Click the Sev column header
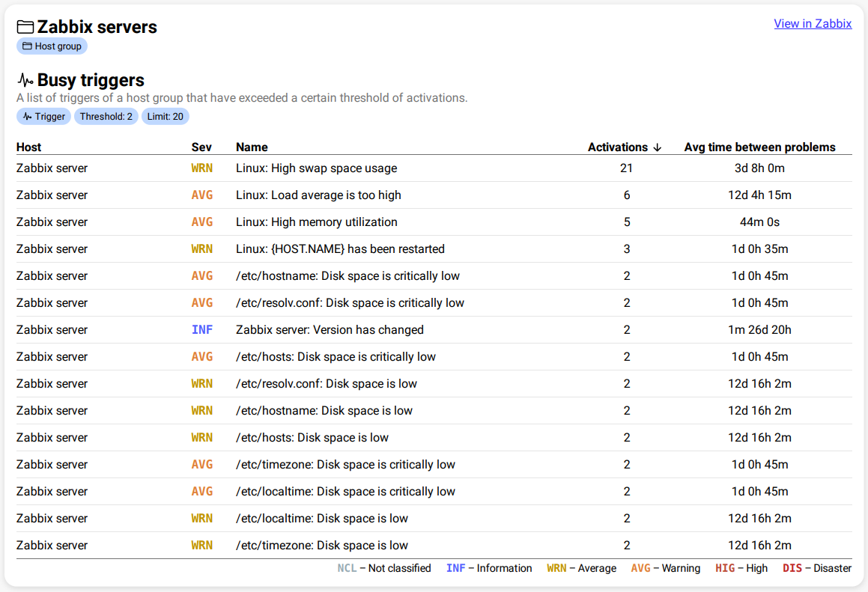 [201, 147]
